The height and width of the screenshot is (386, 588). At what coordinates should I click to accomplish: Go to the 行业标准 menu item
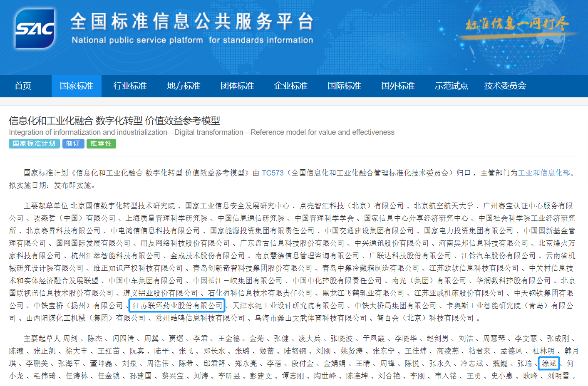click(130, 86)
